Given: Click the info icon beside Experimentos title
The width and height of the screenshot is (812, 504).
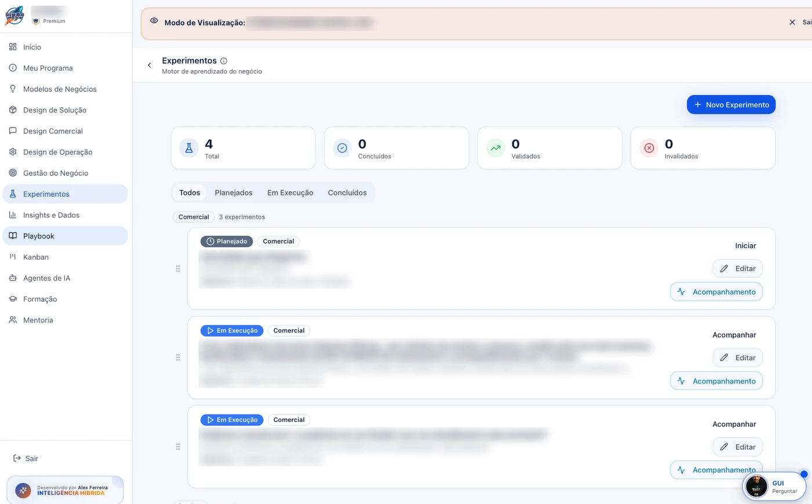Looking at the screenshot, I should 224,61.
